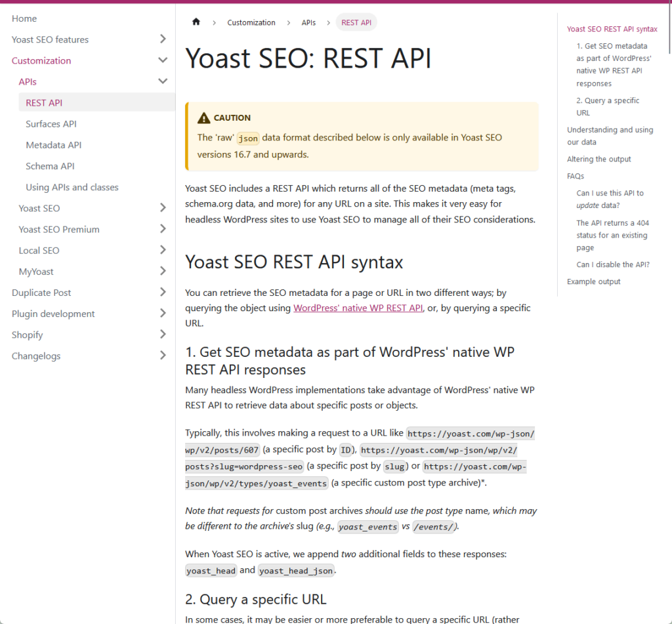This screenshot has width=672, height=624.
Task: Open the Surfaces API sidebar page
Action: pyautogui.click(x=51, y=124)
